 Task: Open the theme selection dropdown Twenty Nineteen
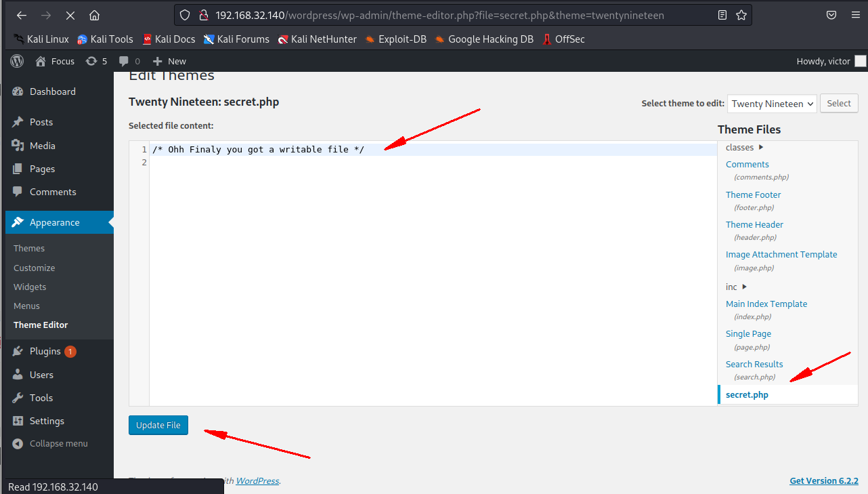772,104
